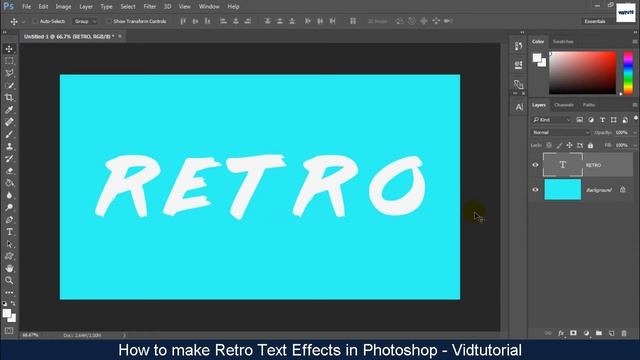Click toolbox foreground color swatch
This screenshot has width=640, height=360.
tap(7, 313)
